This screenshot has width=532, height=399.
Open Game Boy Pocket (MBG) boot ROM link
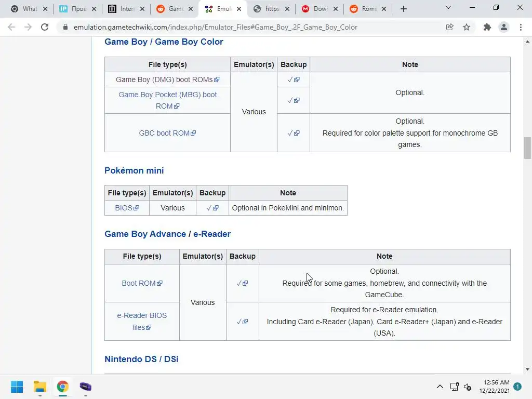point(168,100)
